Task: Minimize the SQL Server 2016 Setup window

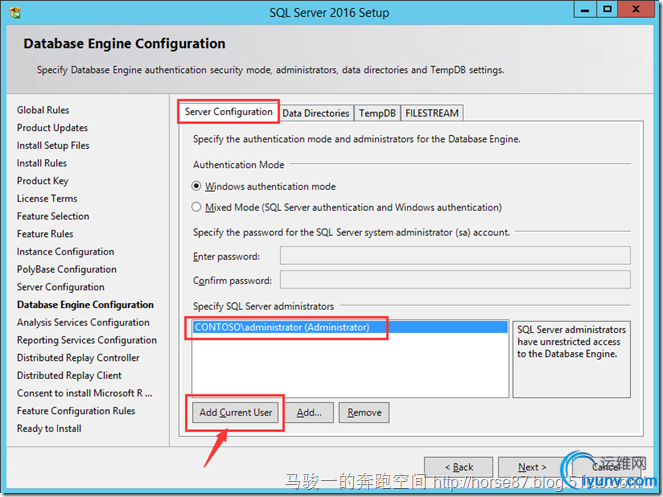Action: 585,9
